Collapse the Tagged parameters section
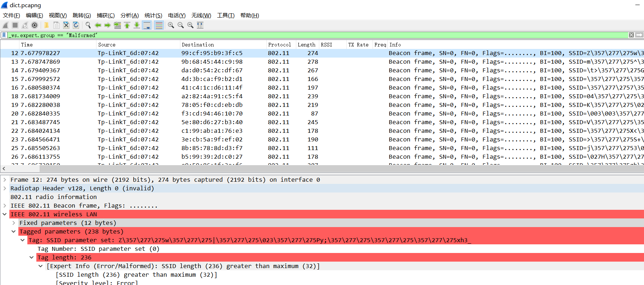This screenshot has width=644, height=285. pyautogui.click(x=14, y=231)
